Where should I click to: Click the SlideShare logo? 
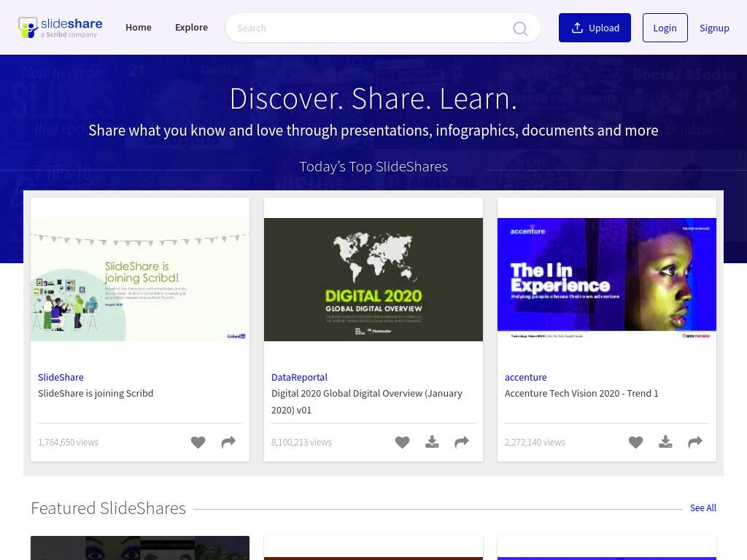60,28
